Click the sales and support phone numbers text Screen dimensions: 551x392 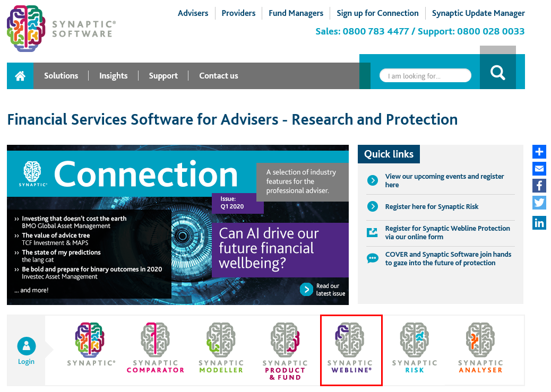coord(420,31)
